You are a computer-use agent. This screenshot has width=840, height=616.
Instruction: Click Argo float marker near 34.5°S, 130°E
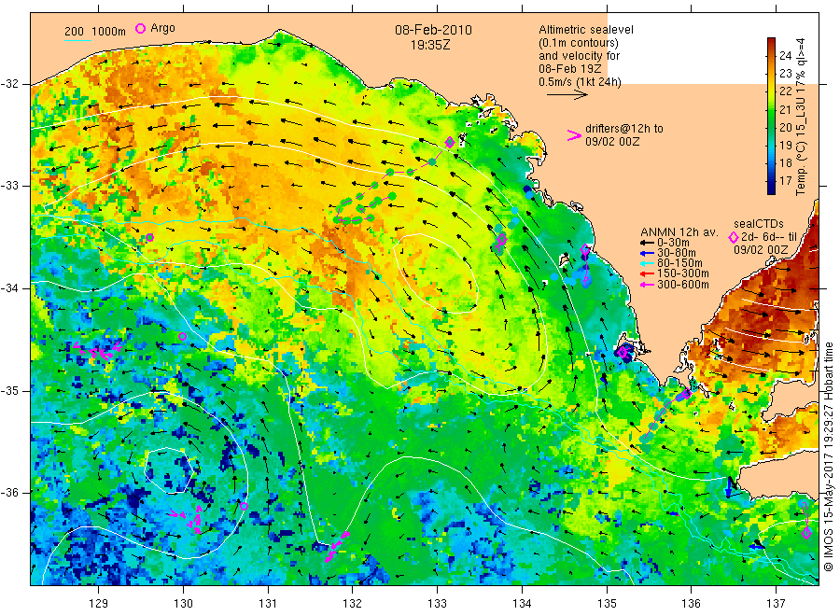coord(182,336)
